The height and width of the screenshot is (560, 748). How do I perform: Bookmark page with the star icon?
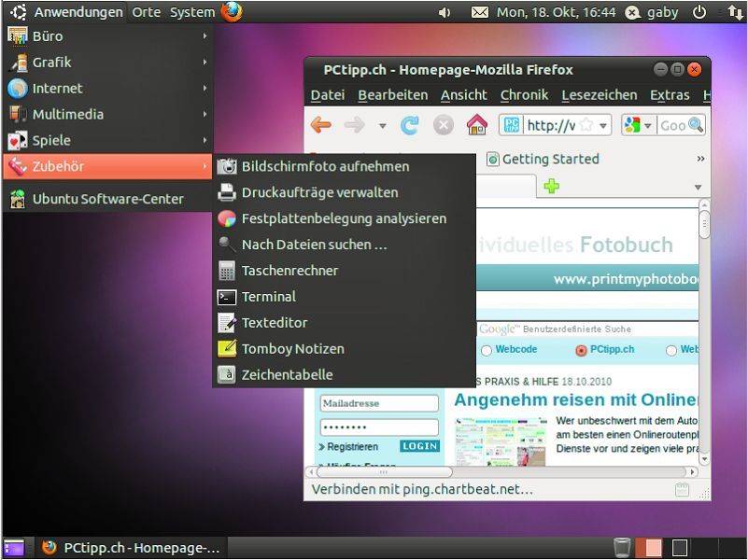tap(586, 125)
